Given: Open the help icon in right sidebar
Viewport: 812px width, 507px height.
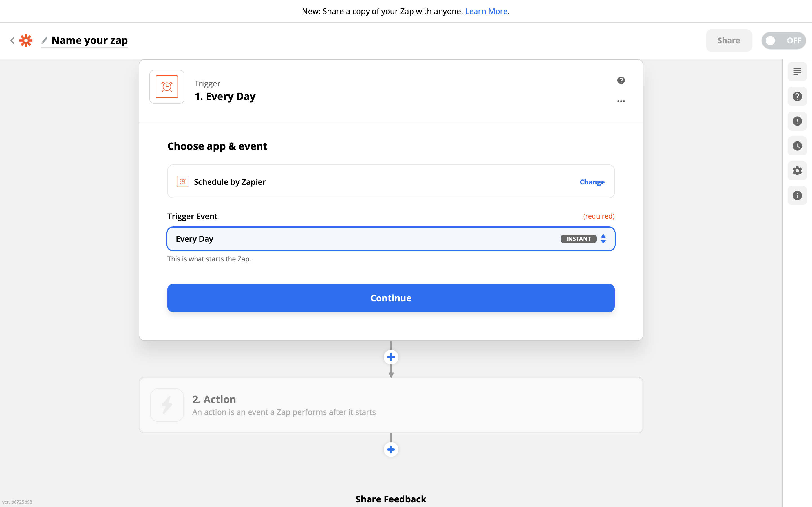Looking at the screenshot, I should click(x=797, y=97).
